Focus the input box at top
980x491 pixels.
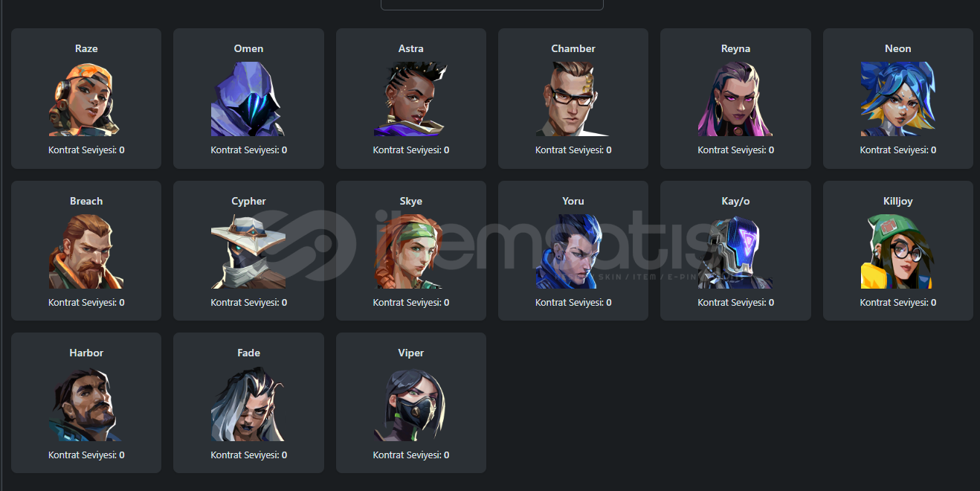click(x=491, y=4)
